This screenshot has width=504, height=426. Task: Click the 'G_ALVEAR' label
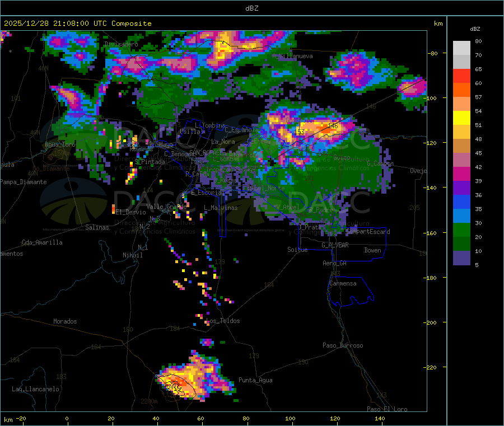pos(335,245)
